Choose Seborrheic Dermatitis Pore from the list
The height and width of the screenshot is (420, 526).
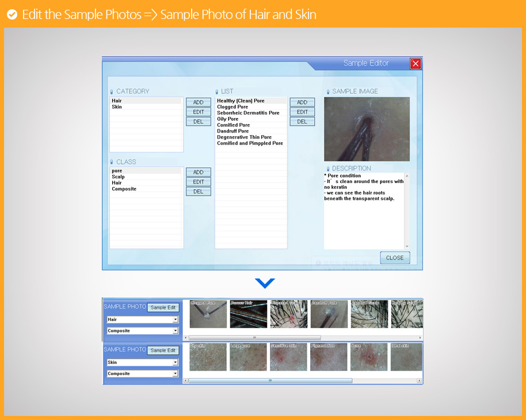coord(248,113)
